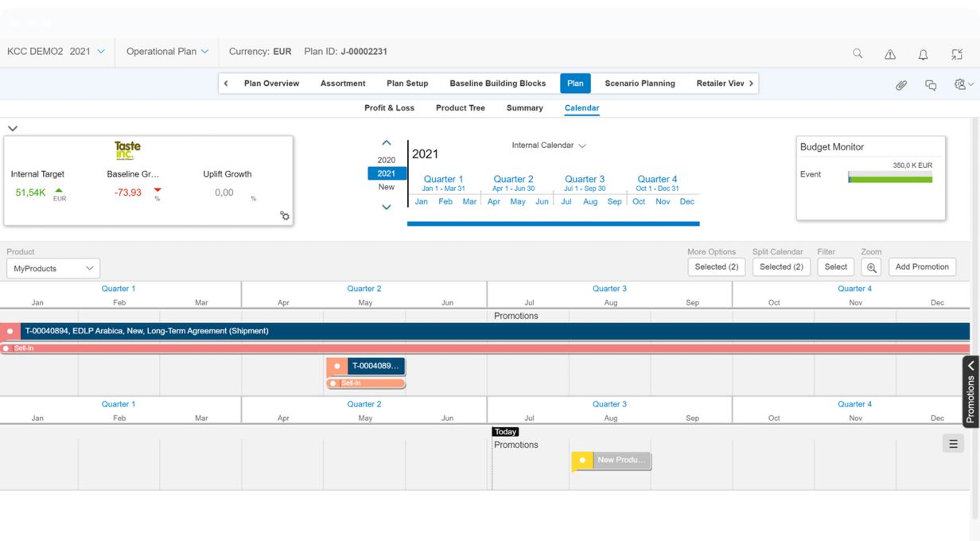Click the KPI settings gear icon
Viewport: 980px width, 541px height.
click(x=285, y=216)
